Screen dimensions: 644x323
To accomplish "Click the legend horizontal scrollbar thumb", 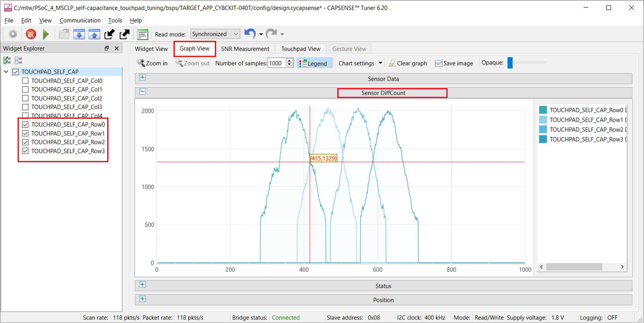I will click(x=574, y=267).
